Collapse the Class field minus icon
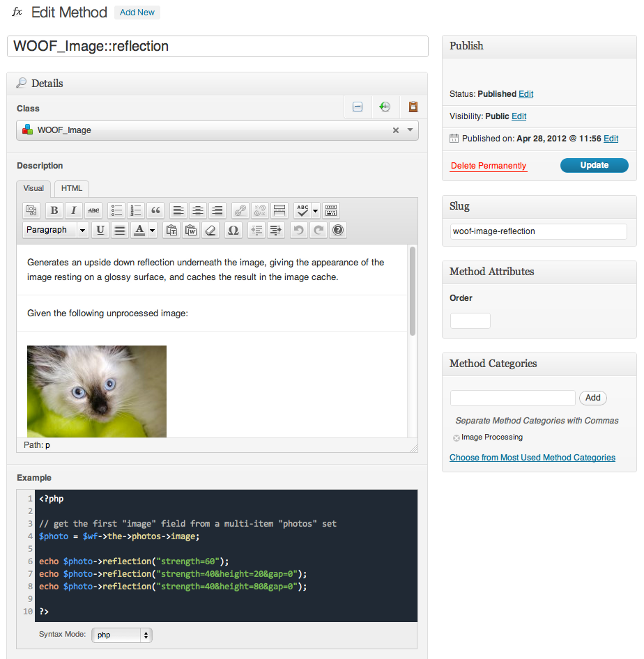 coord(358,107)
